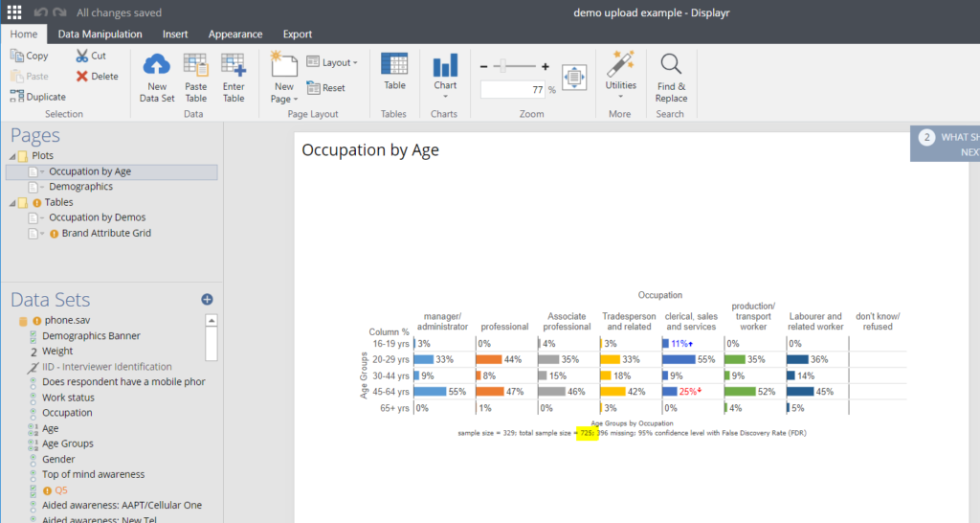The width and height of the screenshot is (980, 523).
Task: Zoom in with the plus icon
Action: [545, 66]
